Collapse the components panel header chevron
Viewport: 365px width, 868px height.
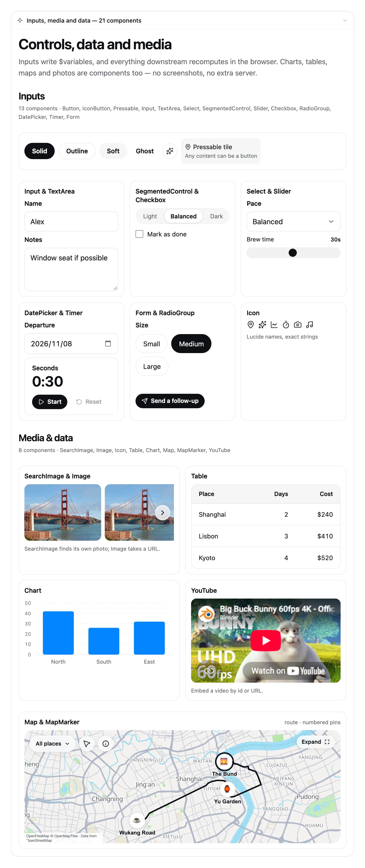[x=345, y=21]
